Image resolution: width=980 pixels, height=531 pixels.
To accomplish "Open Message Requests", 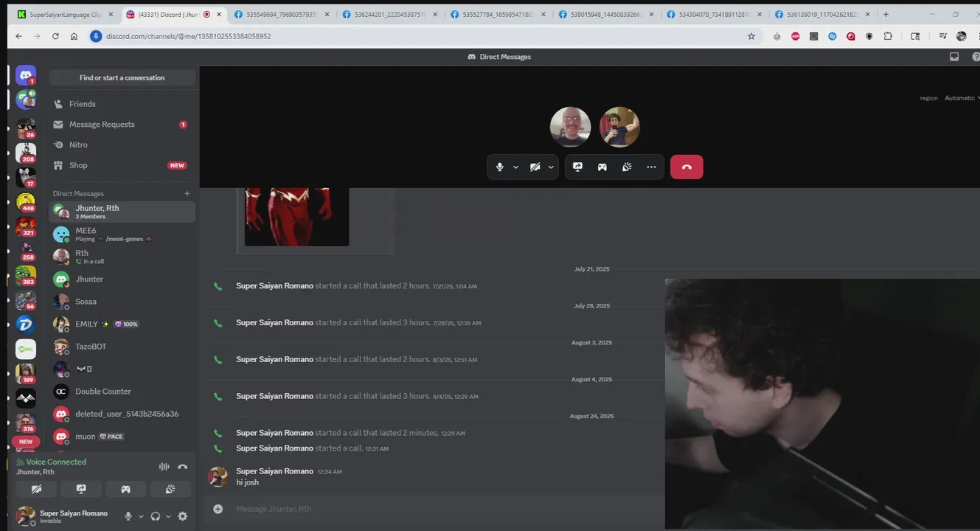I will [x=122, y=125].
